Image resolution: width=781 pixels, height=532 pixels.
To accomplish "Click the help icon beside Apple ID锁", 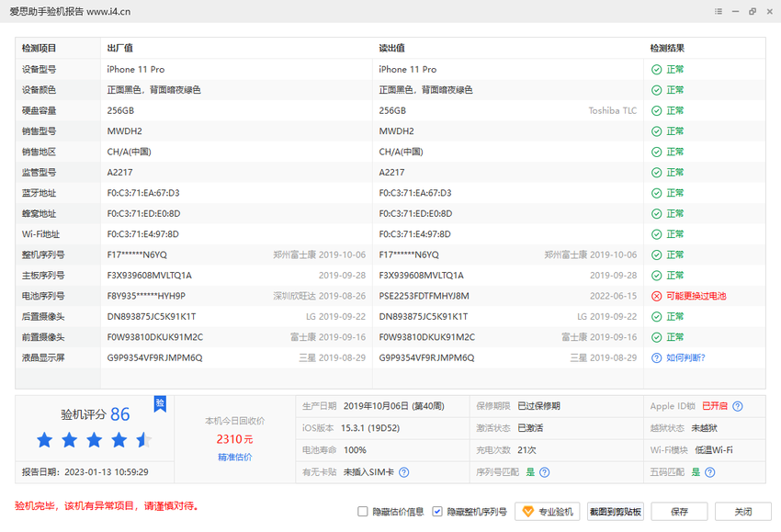I will 738,406.
